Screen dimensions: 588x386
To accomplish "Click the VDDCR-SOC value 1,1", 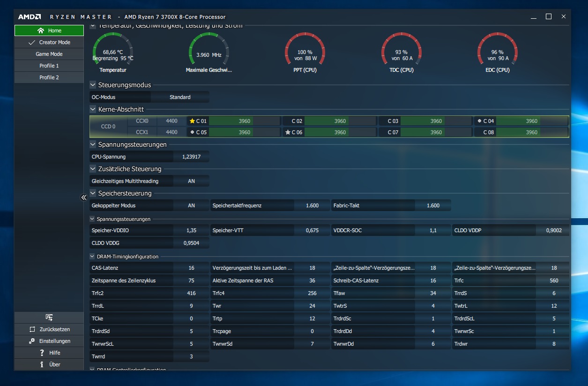I will point(433,230).
